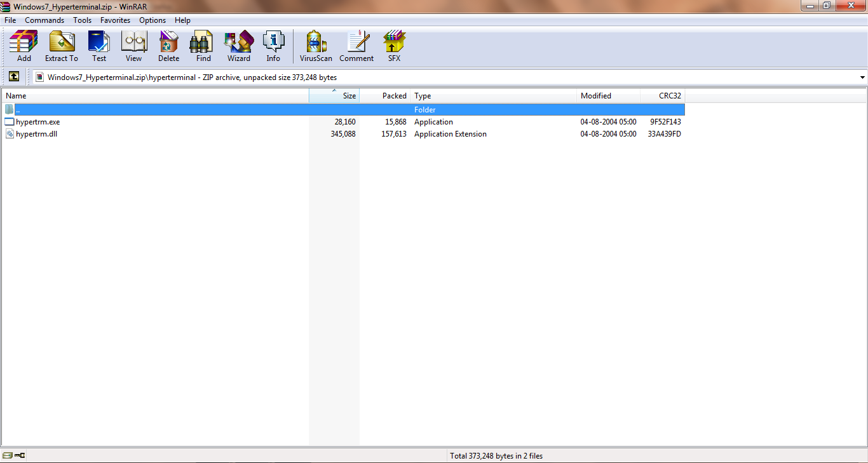The height and width of the screenshot is (463, 868).
Task: Open the Tools menu
Action: point(83,20)
